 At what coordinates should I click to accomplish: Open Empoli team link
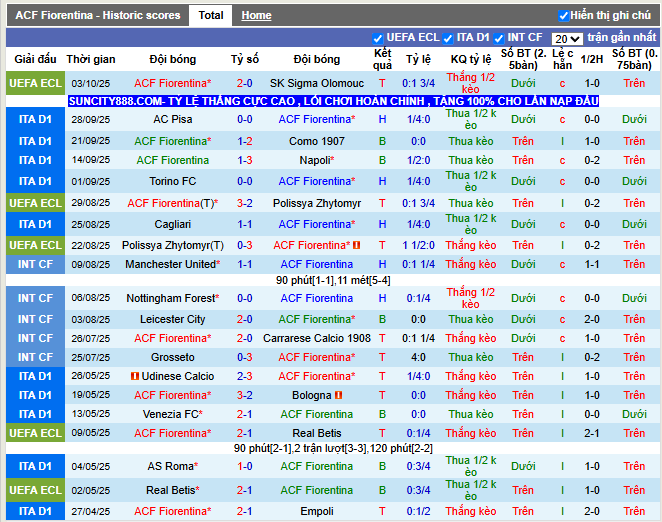click(x=317, y=511)
